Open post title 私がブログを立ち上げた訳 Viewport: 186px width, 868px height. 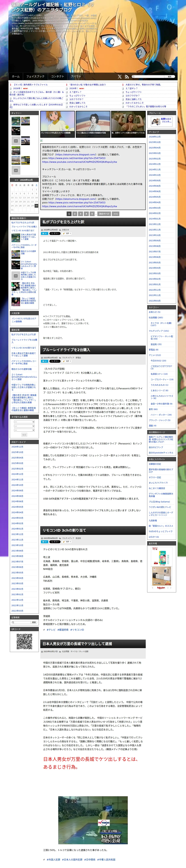coord(63,222)
